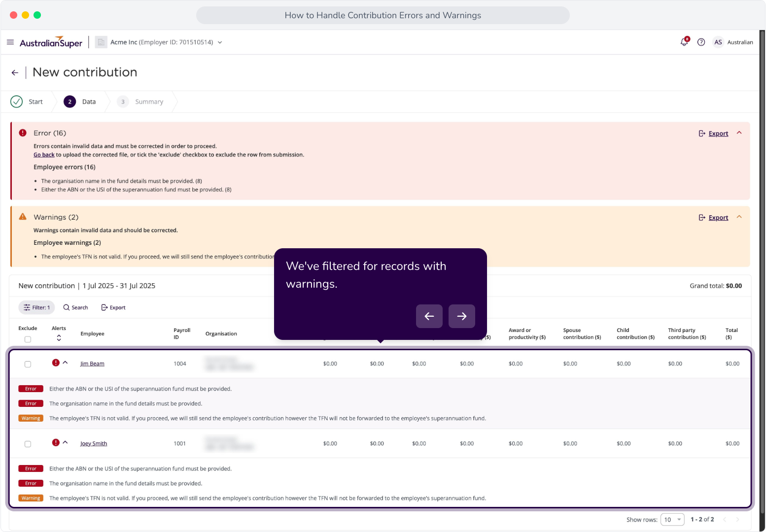Click Jim Beam's red error alert icon
Viewport: 766px width, 532px height.
pyautogui.click(x=56, y=363)
